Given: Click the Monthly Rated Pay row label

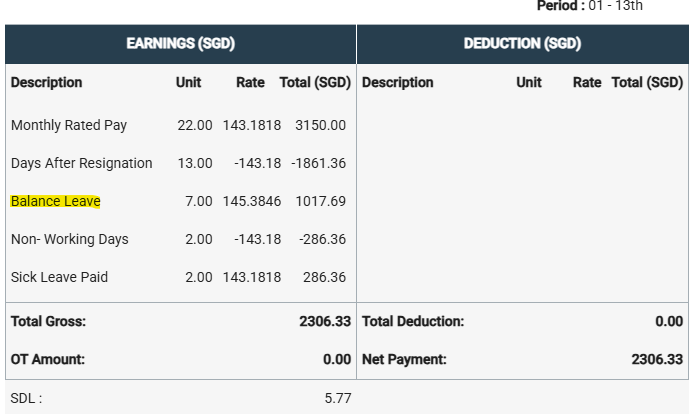Looking at the screenshot, I should [x=69, y=125].
